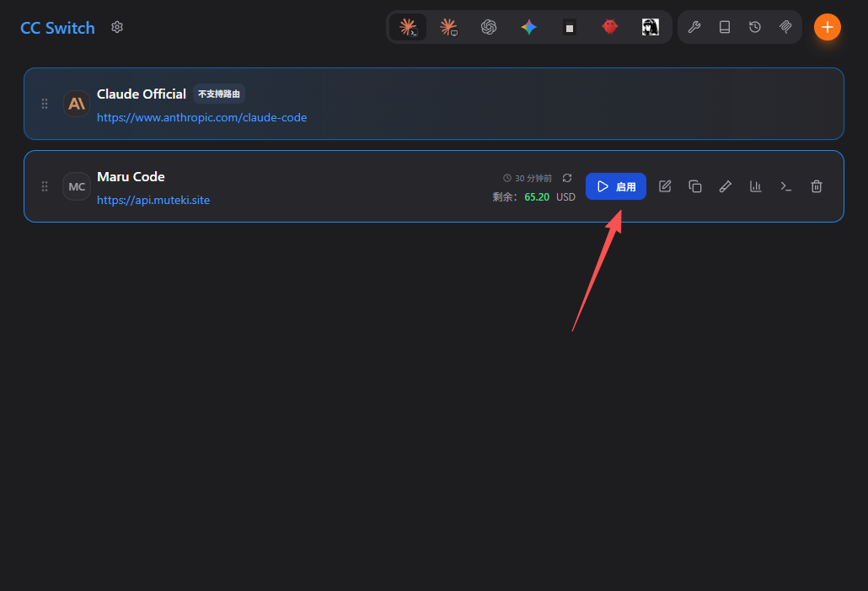Click the Anthropic logo on Claude Official
Image resolution: width=868 pixels, height=591 pixels.
coord(77,104)
